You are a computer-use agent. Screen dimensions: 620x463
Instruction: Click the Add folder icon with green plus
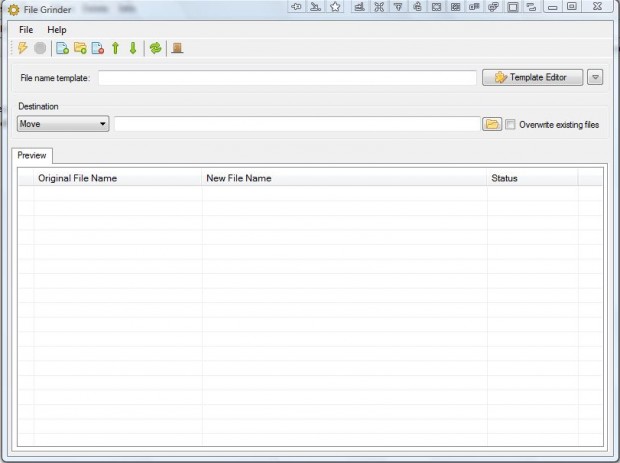[x=80, y=48]
